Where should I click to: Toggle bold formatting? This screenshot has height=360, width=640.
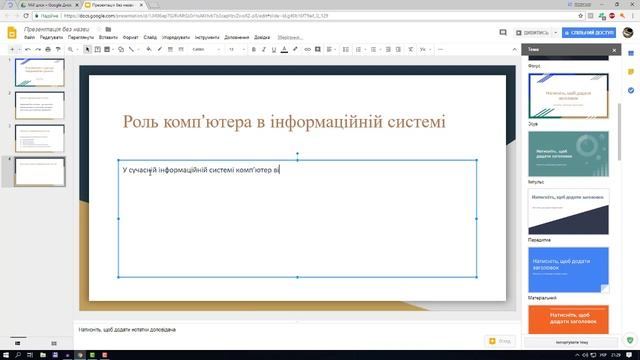[x=253, y=49]
